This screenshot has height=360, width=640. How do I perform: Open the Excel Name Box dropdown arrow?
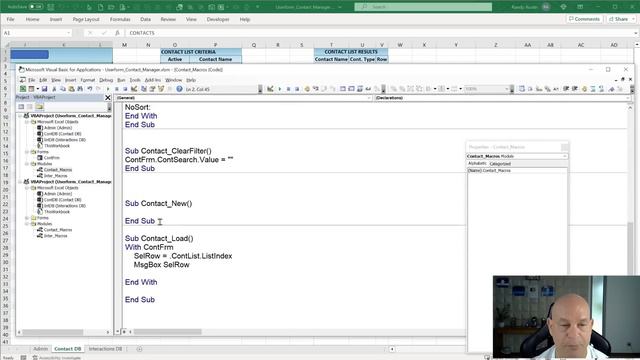coord(69,33)
